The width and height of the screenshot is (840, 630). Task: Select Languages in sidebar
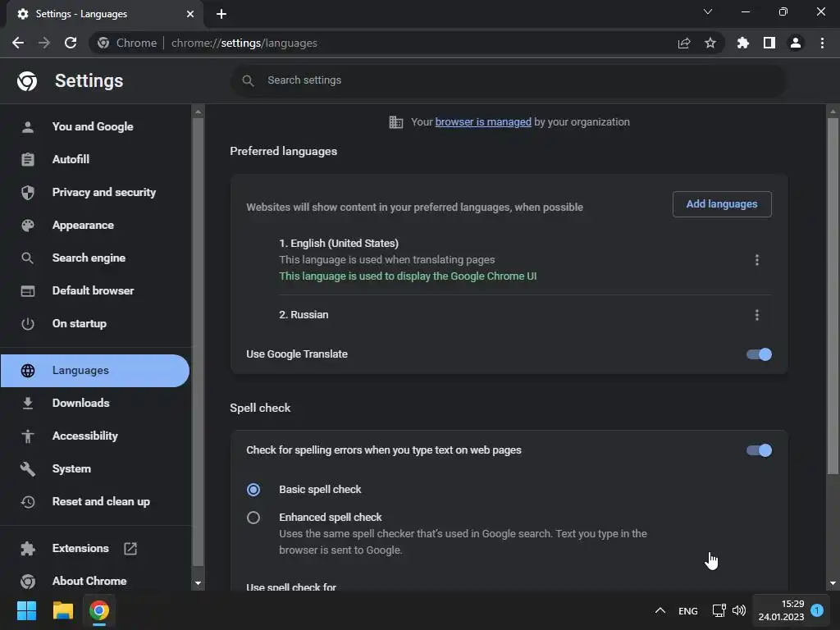95,370
